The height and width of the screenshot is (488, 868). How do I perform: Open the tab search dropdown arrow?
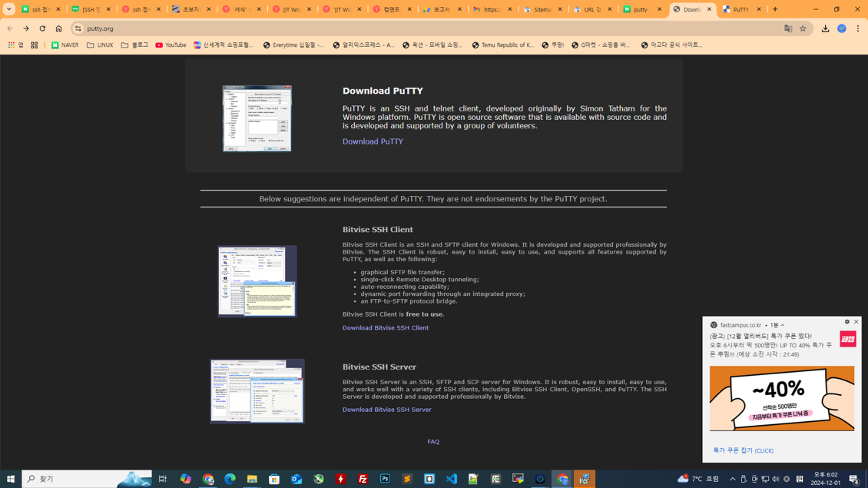click(x=9, y=9)
